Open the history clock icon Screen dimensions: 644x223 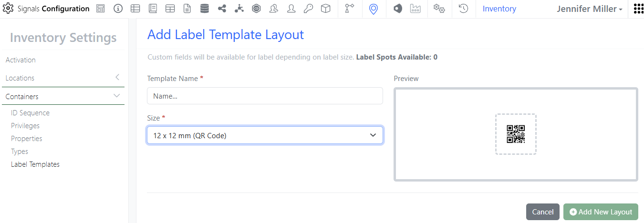(463, 9)
